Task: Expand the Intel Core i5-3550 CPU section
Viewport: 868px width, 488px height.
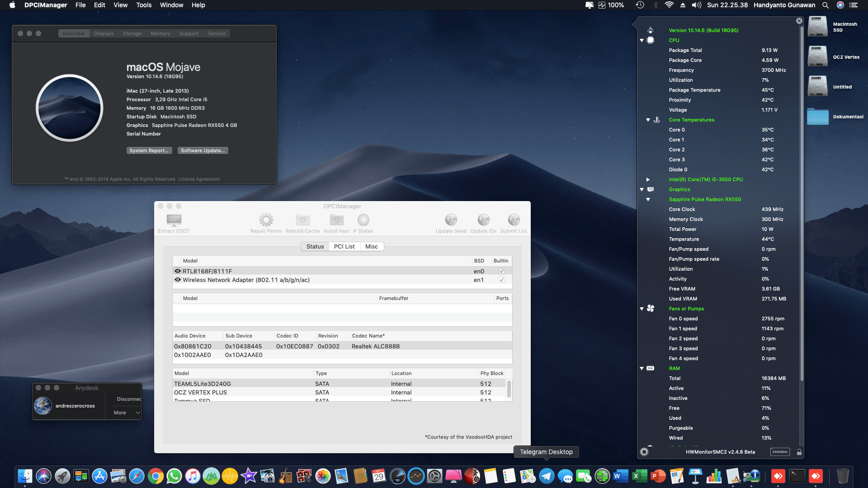Action: click(x=648, y=179)
